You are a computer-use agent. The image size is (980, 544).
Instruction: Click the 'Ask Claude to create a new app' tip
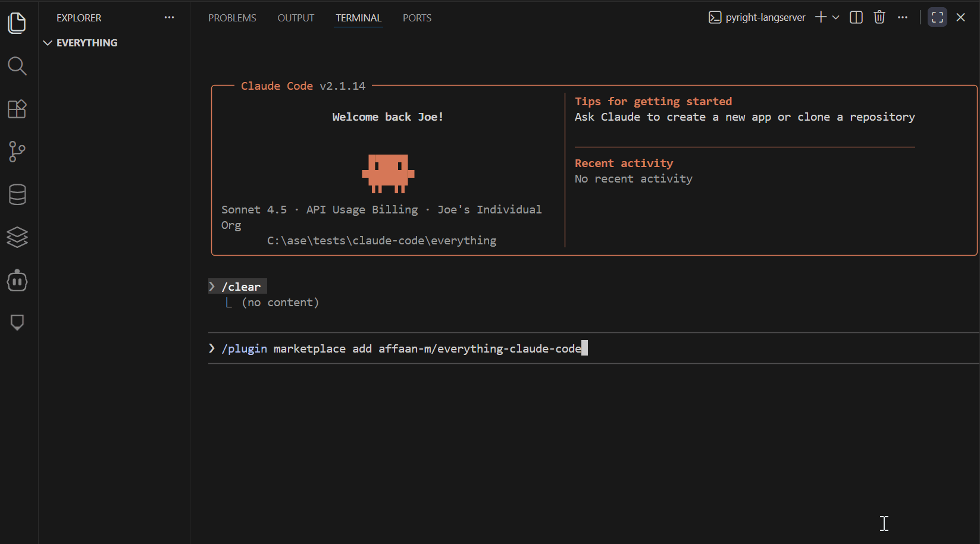coord(745,117)
